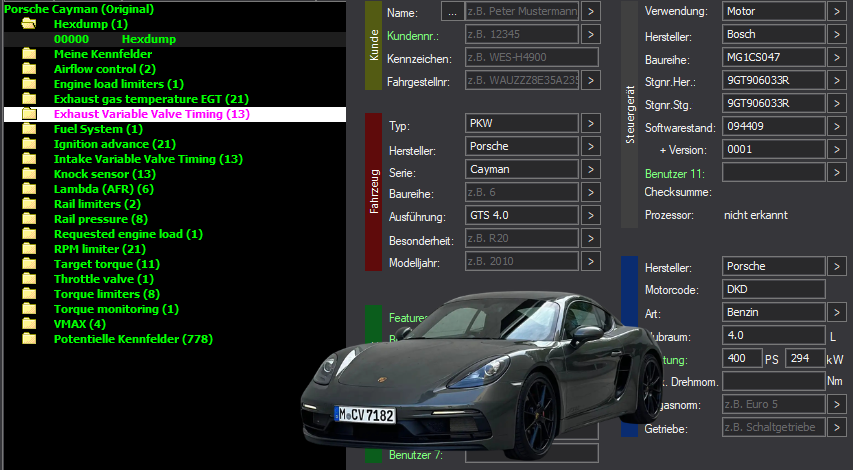Click the Stgnr.Stg. 9GT906033R field

(774, 103)
